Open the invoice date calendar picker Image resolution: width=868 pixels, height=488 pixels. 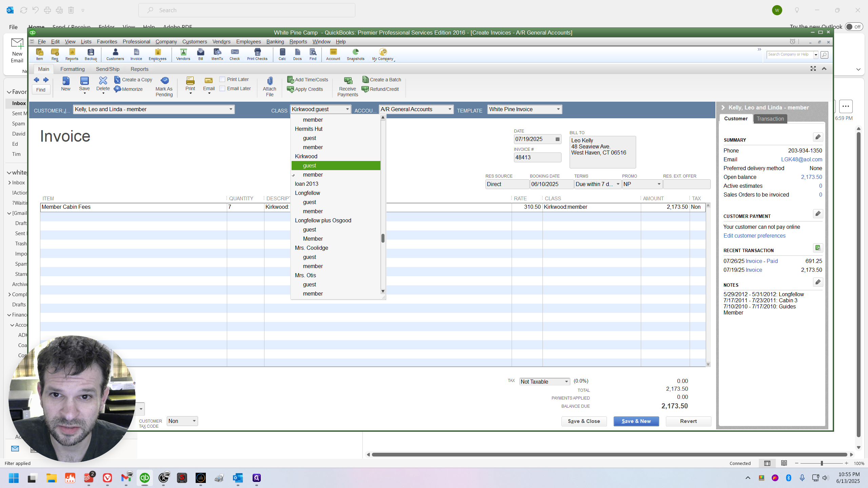coord(557,139)
